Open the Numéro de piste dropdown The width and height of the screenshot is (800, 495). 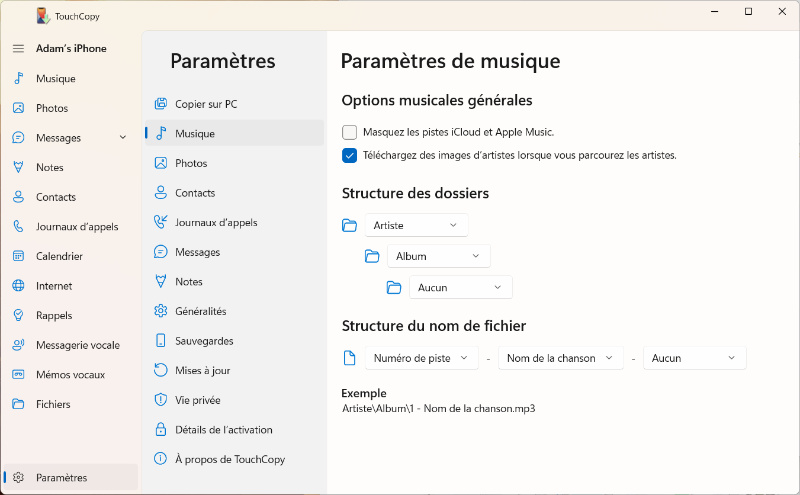click(x=421, y=358)
